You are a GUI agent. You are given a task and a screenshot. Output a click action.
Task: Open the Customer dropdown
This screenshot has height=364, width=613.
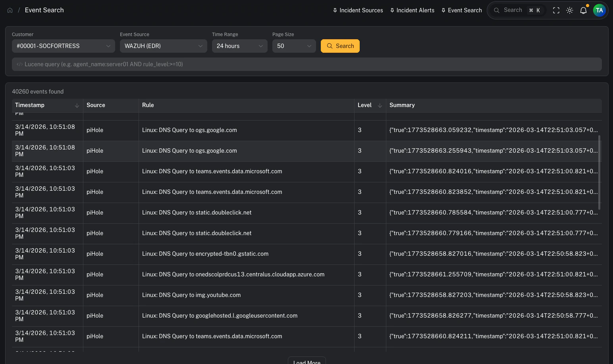pos(63,46)
